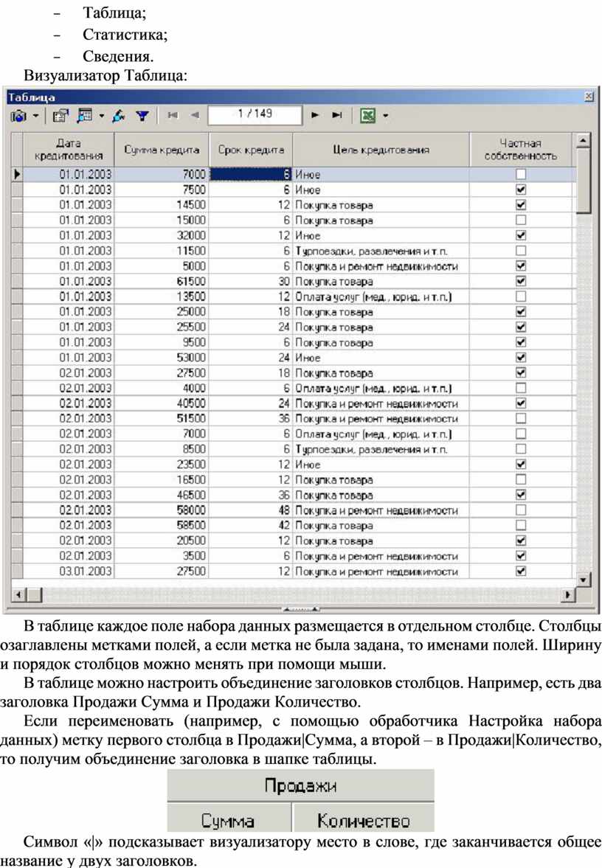Click the horizontal scrollbar thumb
The height and width of the screenshot is (868, 602).
click(x=34, y=595)
